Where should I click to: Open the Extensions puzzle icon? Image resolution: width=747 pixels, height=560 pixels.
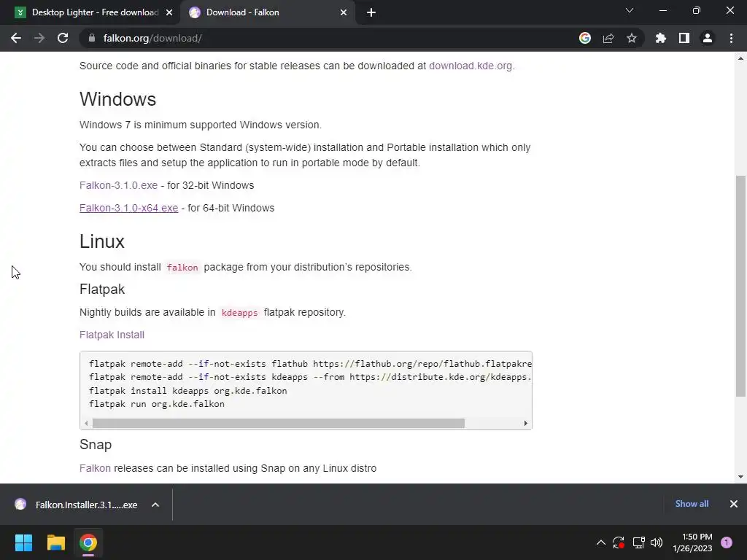coord(661,38)
